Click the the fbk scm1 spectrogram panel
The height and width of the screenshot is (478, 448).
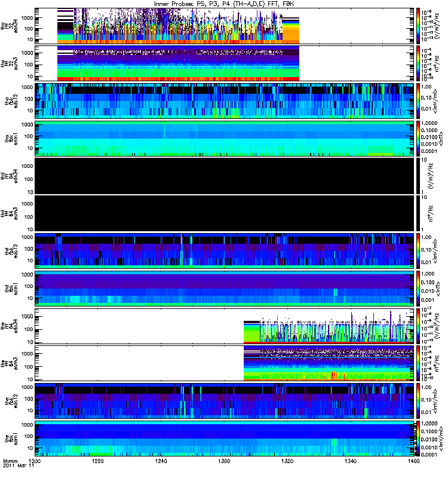click(225, 439)
